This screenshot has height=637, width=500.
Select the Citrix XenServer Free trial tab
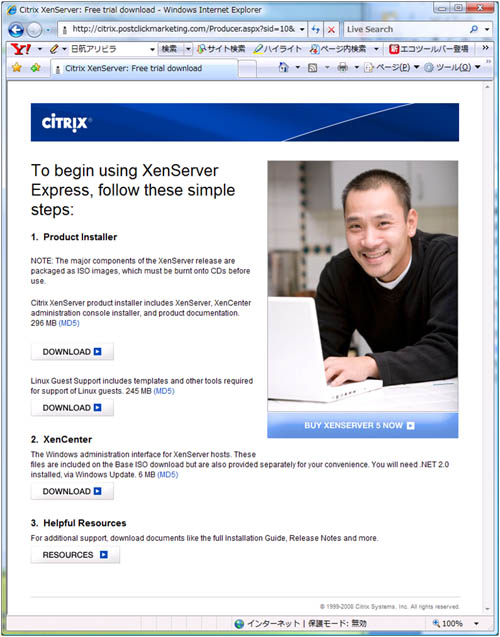pos(144,68)
